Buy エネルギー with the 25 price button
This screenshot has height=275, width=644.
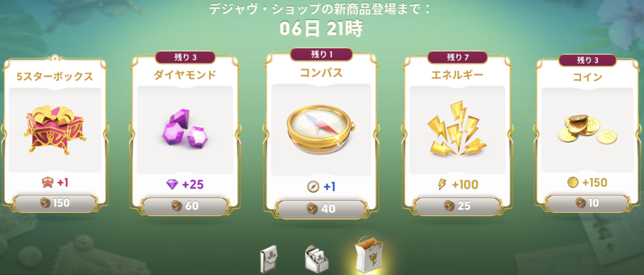457,206
